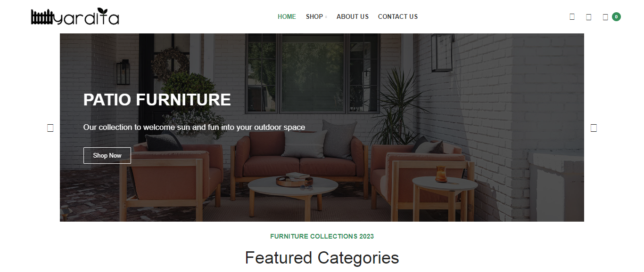644x272 pixels.
Task: Click the Shop Now button
Action: (107, 155)
